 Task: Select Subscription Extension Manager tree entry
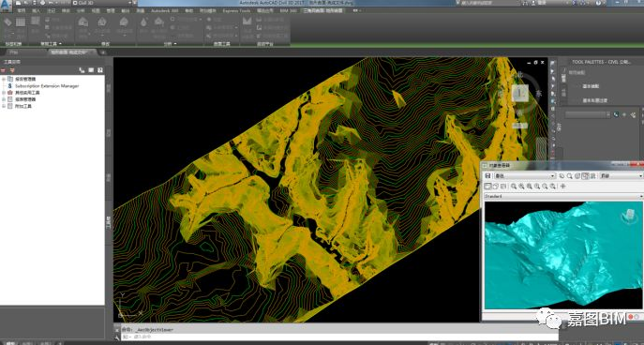point(47,86)
